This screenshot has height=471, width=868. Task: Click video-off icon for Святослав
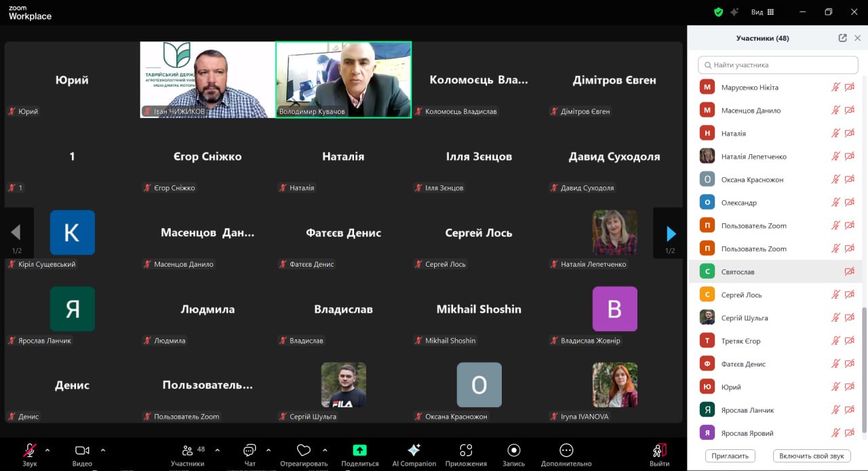click(x=850, y=272)
